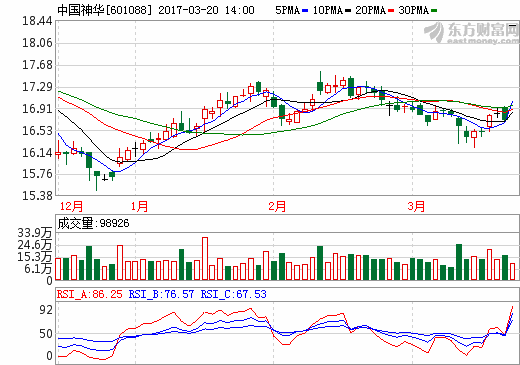Click the 16.91 price axis label

pos(37,109)
